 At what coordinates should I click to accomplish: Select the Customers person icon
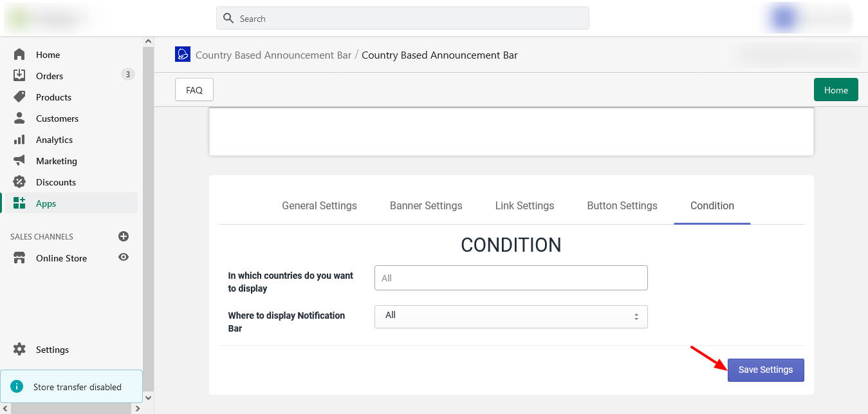[19, 118]
